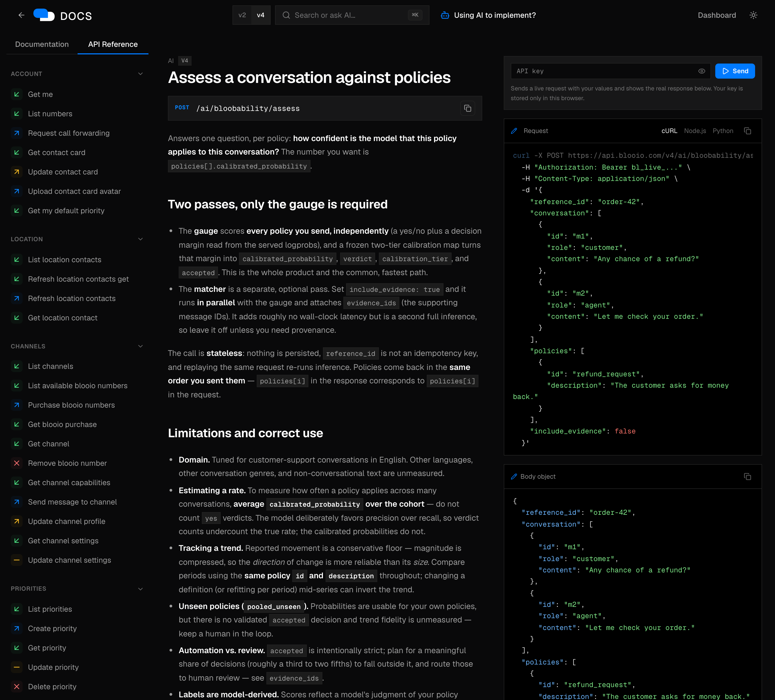Click the List channels icon
Screen dimensions: 775x700
pos(16,366)
